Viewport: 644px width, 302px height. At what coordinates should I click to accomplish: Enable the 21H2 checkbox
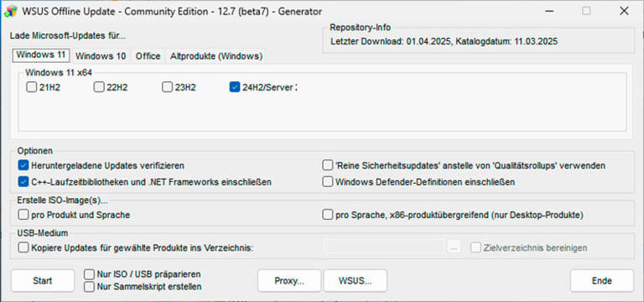coord(32,87)
